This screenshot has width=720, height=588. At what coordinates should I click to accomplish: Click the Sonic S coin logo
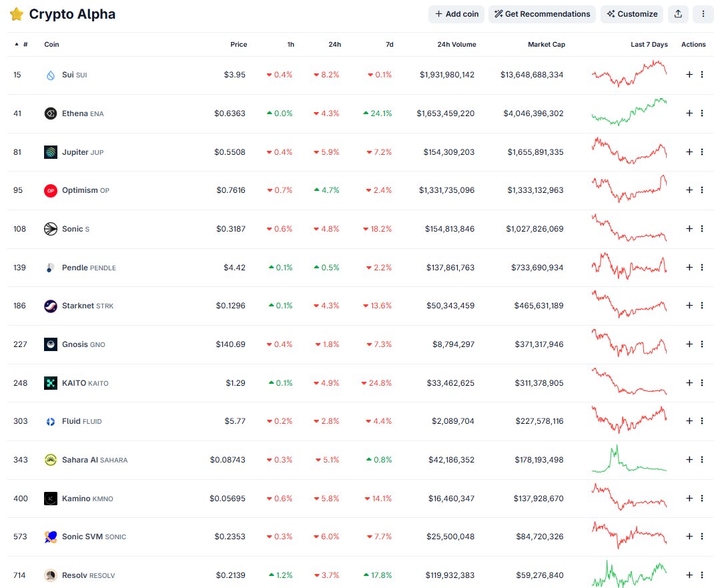[x=51, y=229]
